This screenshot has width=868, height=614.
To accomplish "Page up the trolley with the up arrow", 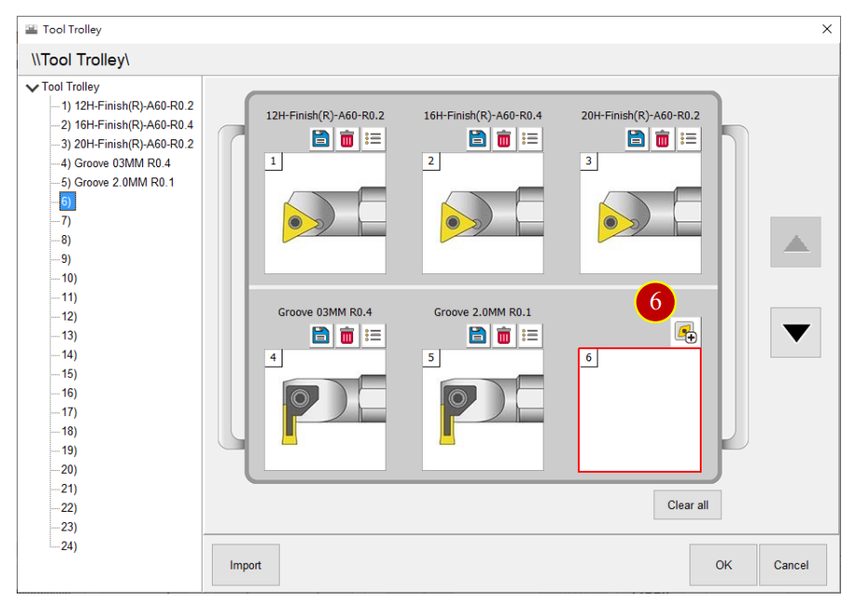I will (x=796, y=242).
